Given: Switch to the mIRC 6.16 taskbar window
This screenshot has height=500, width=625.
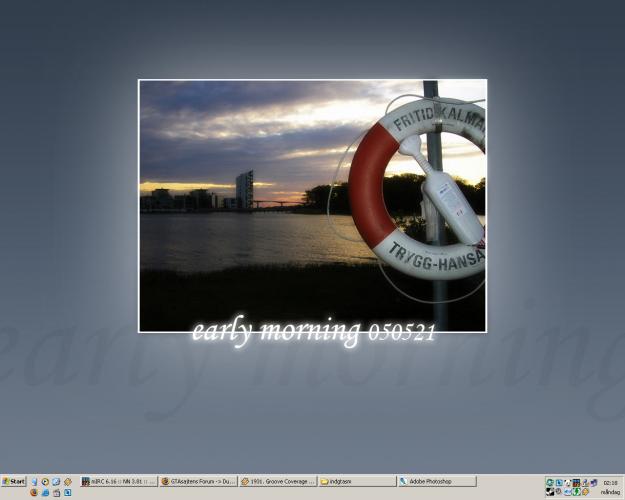Looking at the screenshot, I should pos(118,481).
